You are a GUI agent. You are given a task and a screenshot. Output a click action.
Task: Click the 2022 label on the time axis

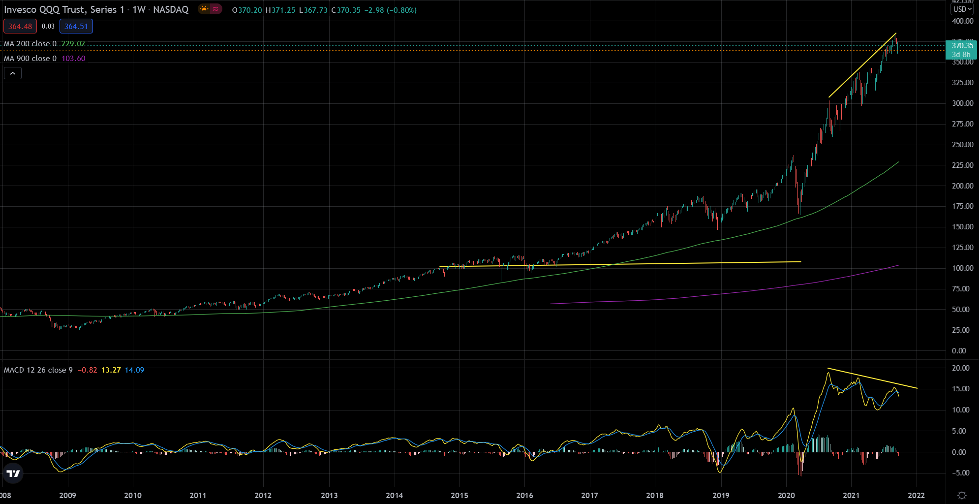[x=916, y=495]
